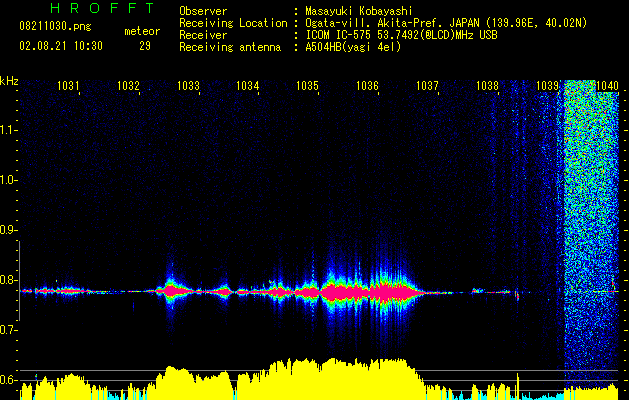Click the 0.7 kHz axis label
Image resolution: width=629 pixels, height=400 pixels.
click(x=7, y=330)
